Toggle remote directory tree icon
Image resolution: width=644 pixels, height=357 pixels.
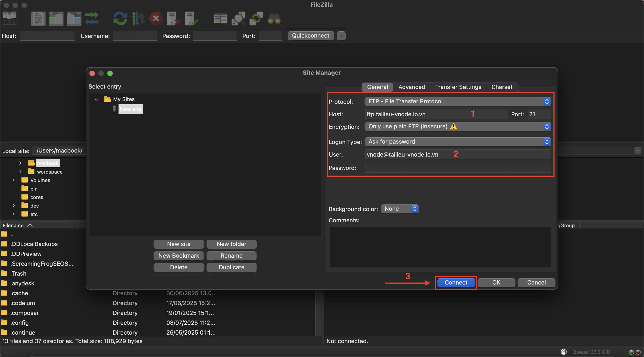(x=74, y=19)
